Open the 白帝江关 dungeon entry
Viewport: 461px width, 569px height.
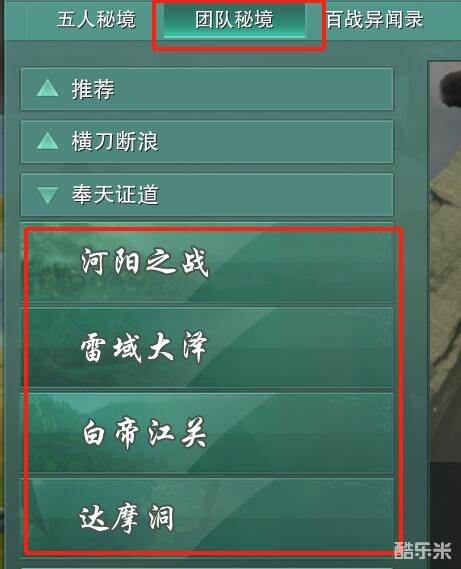tap(207, 433)
